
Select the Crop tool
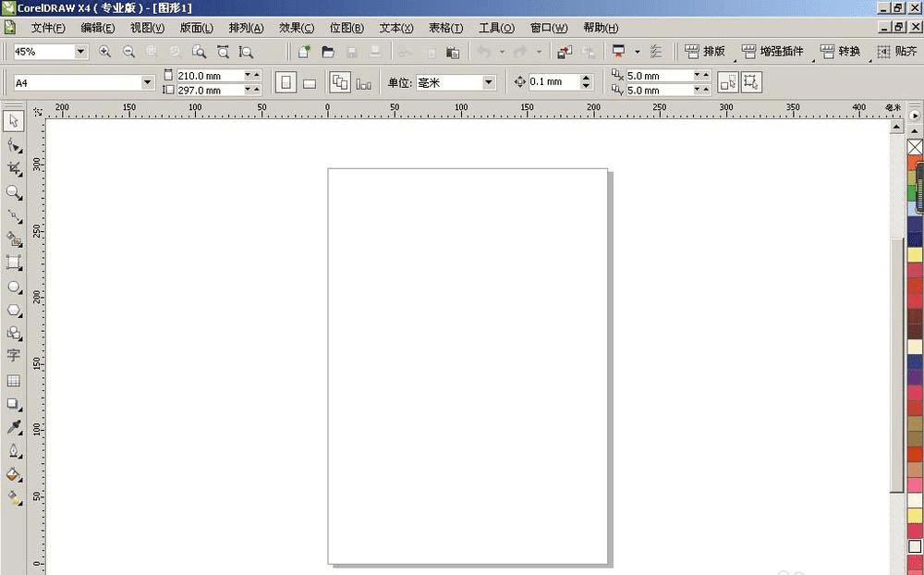pyautogui.click(x=14, y=168)
